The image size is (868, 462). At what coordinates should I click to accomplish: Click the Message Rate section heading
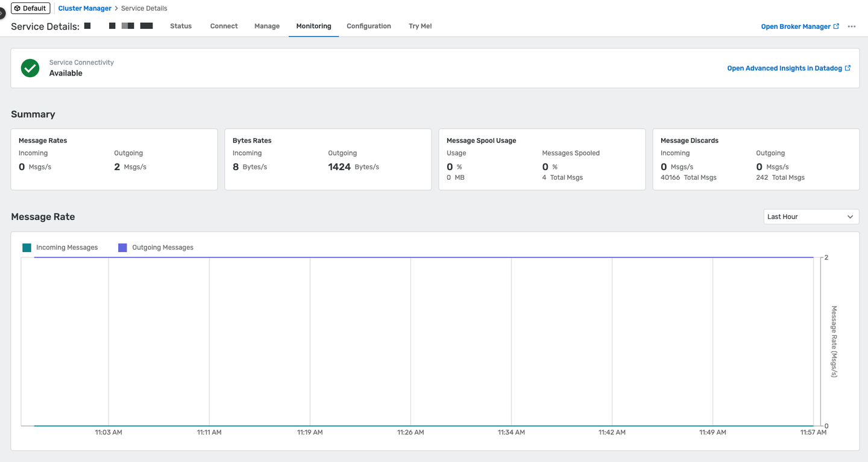43,217
